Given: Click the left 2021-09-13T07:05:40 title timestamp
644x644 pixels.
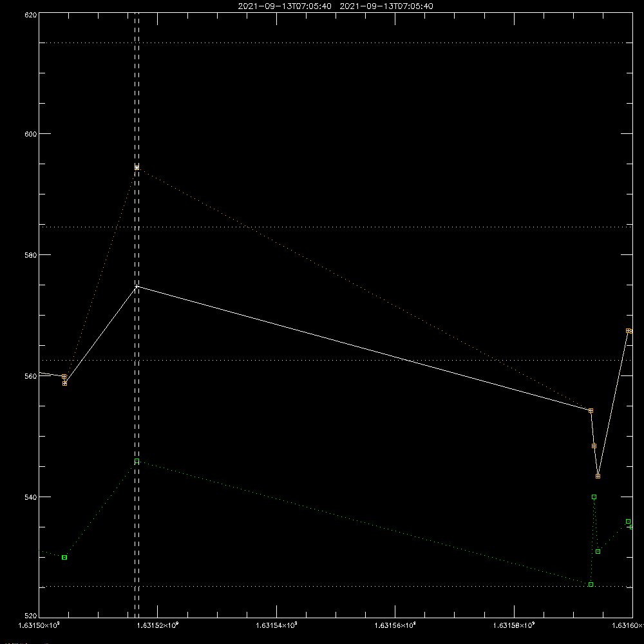Looking at the screenshot, I should click(x=285, y=6).
